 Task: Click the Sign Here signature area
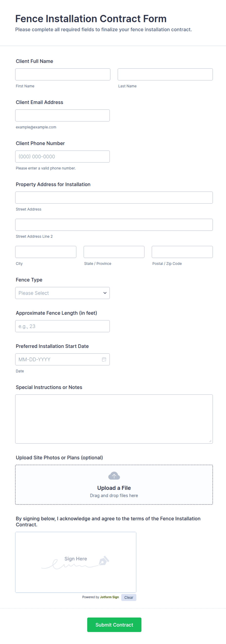76,562
